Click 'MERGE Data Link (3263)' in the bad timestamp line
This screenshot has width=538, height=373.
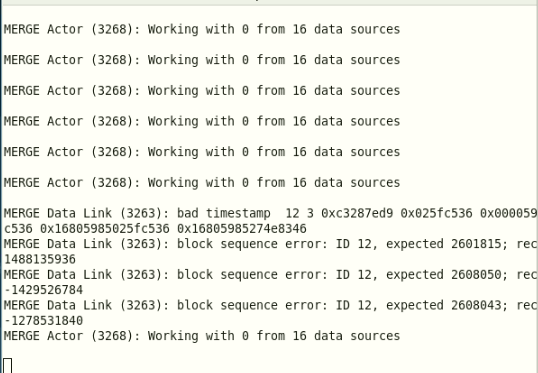[x=87, y=213]
